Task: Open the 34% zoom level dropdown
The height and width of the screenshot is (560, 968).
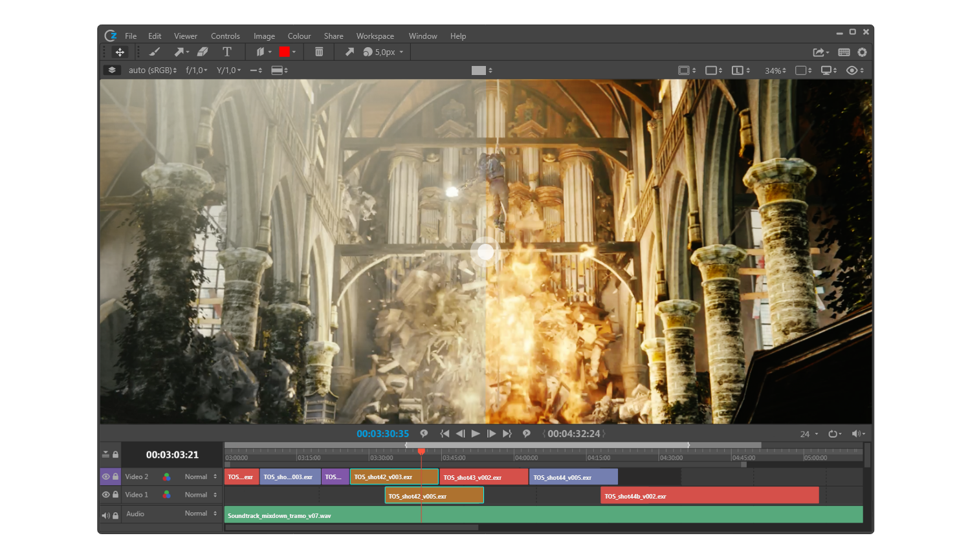Action: coord(775,70)
